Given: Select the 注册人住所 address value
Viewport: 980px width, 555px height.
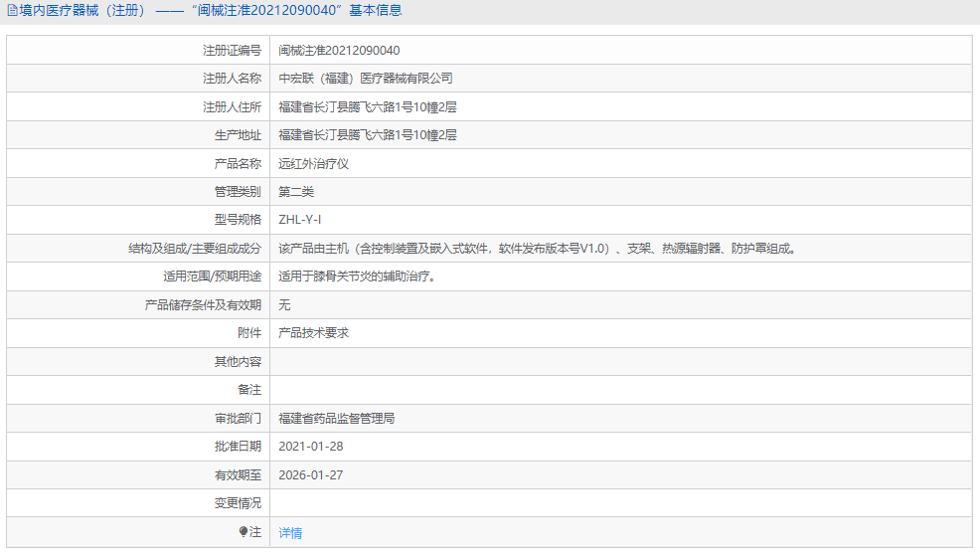Looking at the screenshot, I should point(368,107).
